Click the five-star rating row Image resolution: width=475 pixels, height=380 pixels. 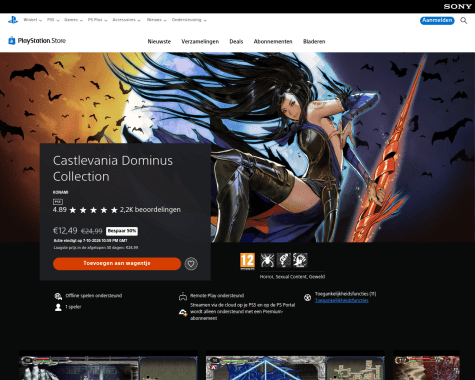93,210
